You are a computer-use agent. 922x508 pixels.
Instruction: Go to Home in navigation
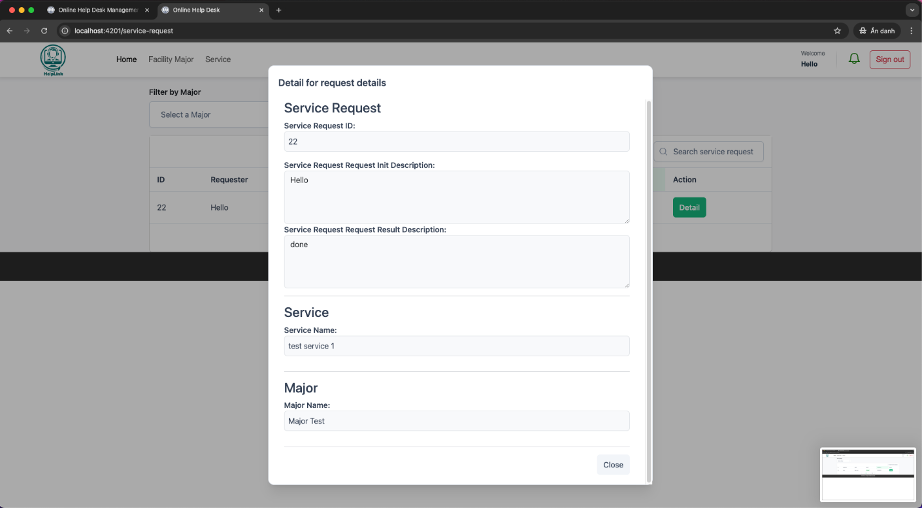[x=126, y=59]
